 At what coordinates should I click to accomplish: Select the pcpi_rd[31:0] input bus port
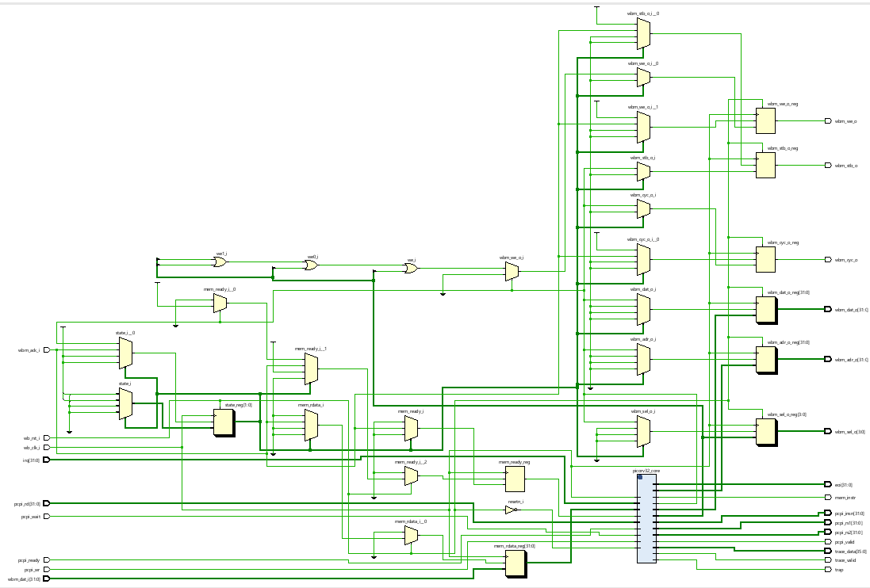[47, 503]
